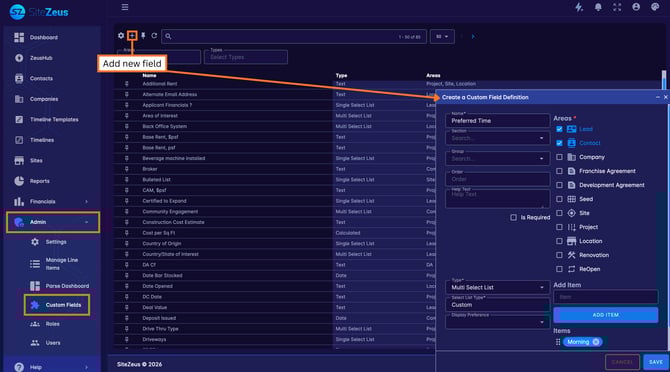The width and height of the screenshot is (670, 372).
Task: Click the CANCEL button
Action: [x=622, y=362]
